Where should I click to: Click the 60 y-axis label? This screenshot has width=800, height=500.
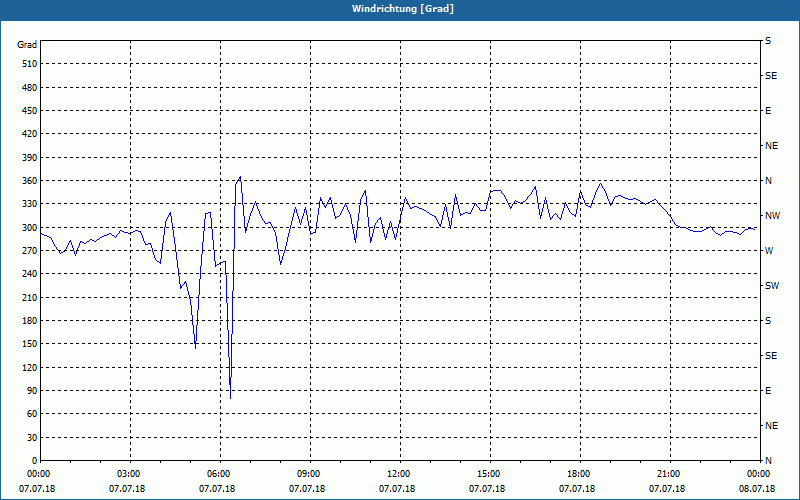pyautogui.click(x=32, y=414)
